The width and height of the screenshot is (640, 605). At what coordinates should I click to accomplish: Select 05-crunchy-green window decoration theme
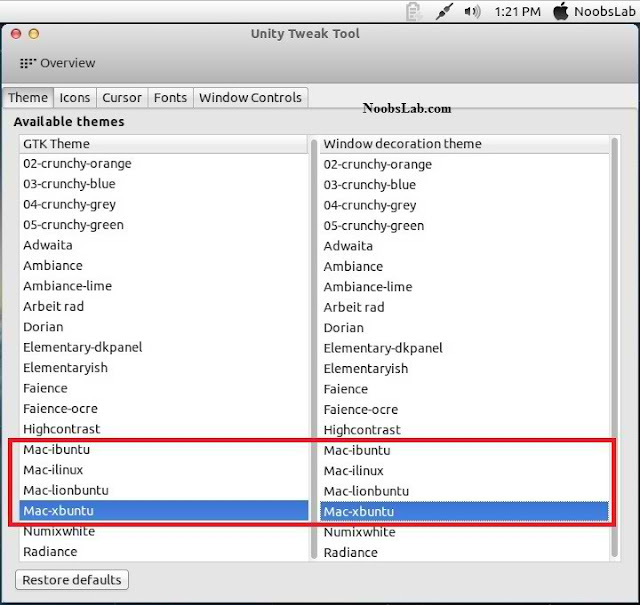[464, 226]
